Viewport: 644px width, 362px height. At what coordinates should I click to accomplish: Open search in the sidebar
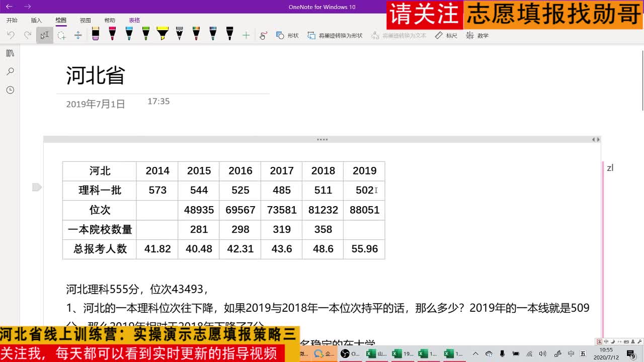[x=10, y=72]
